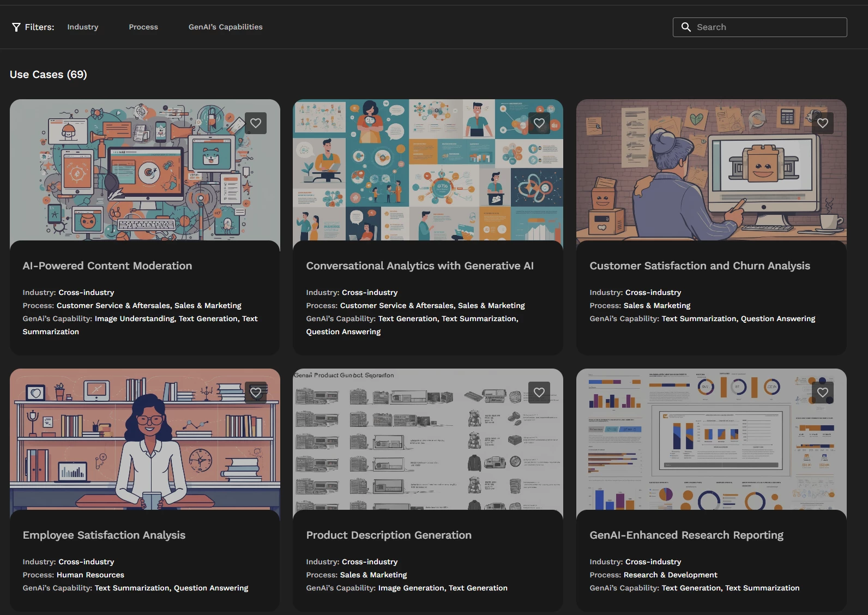Click the funnel filter icon
The image size is (868, 615).
[16, 27]
